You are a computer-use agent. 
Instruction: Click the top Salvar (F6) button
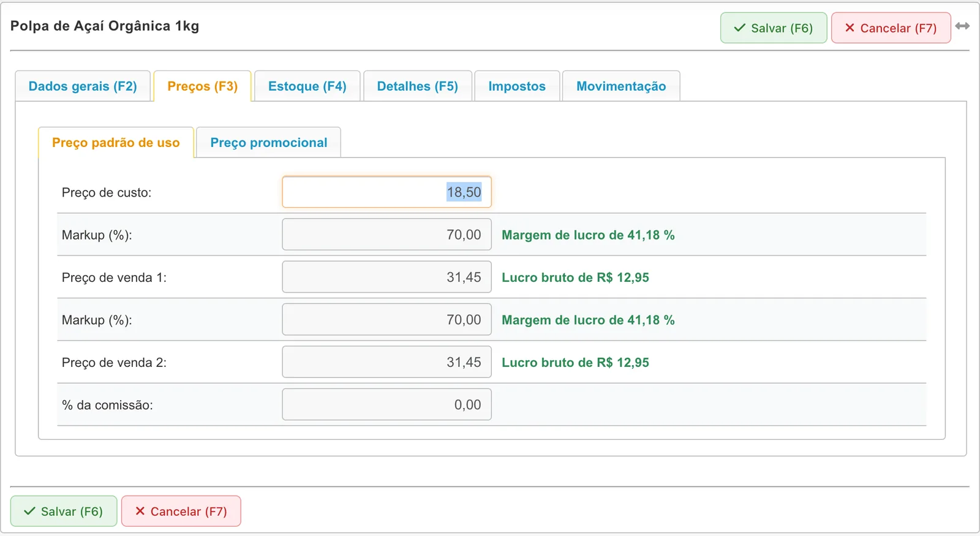774,28
